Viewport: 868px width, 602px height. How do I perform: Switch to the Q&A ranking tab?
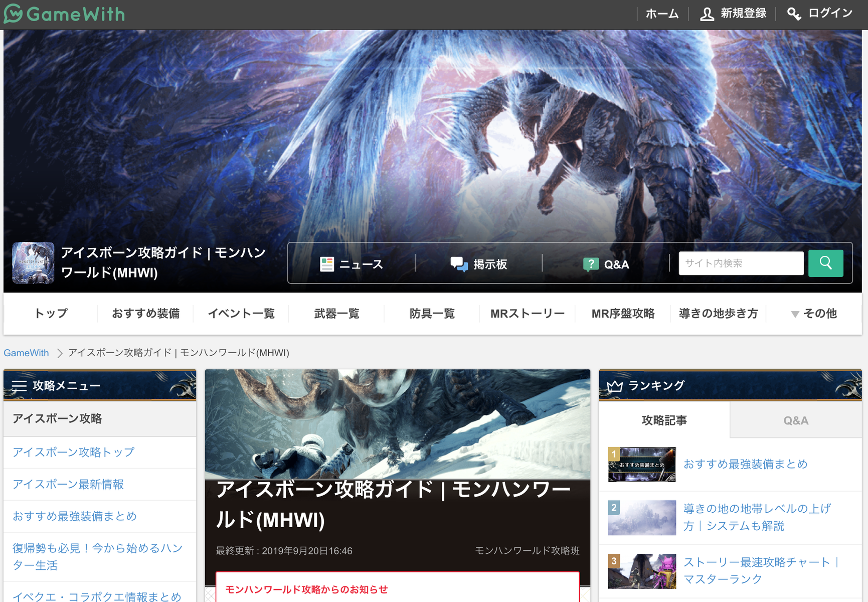tap(796, 420)
